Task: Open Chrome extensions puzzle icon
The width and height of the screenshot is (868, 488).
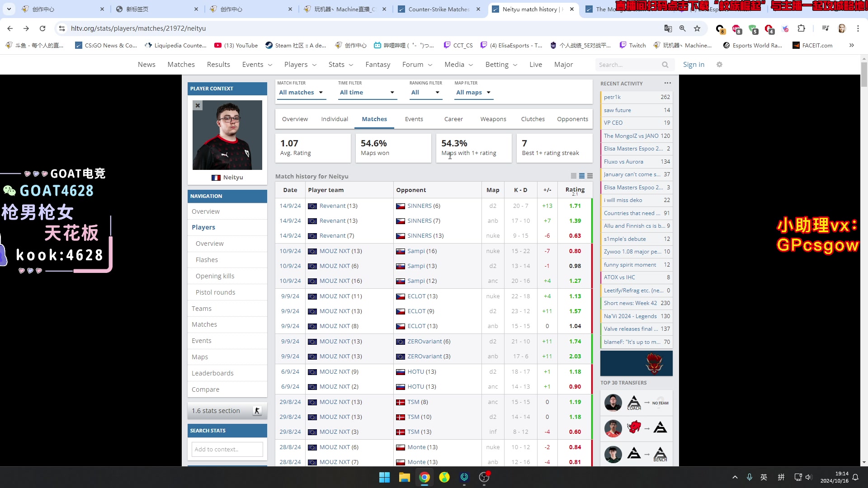Action: tap(801, 28)
